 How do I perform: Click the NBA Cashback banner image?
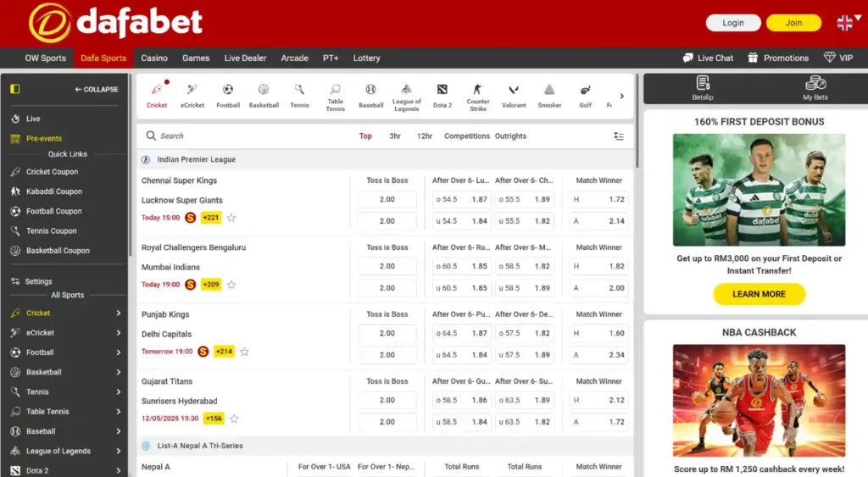(759, 400)
